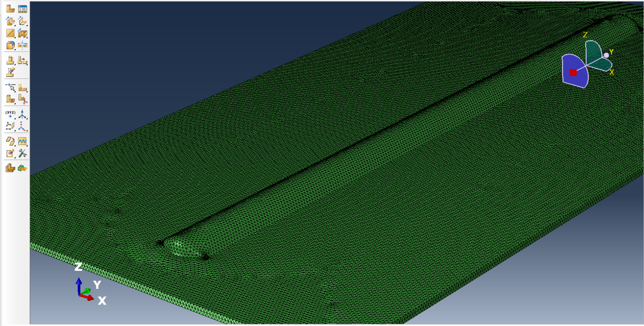
Task: Open the wrench and screwdriver tools icon
Action: 23,153
